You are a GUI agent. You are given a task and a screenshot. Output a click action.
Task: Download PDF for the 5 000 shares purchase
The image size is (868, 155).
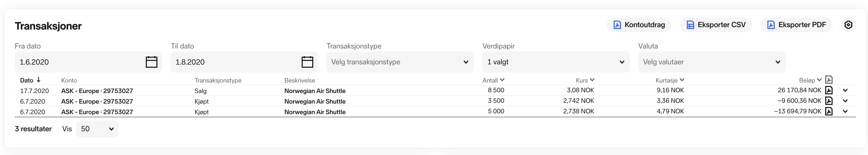pyautogui.click(x=829, y=111)
